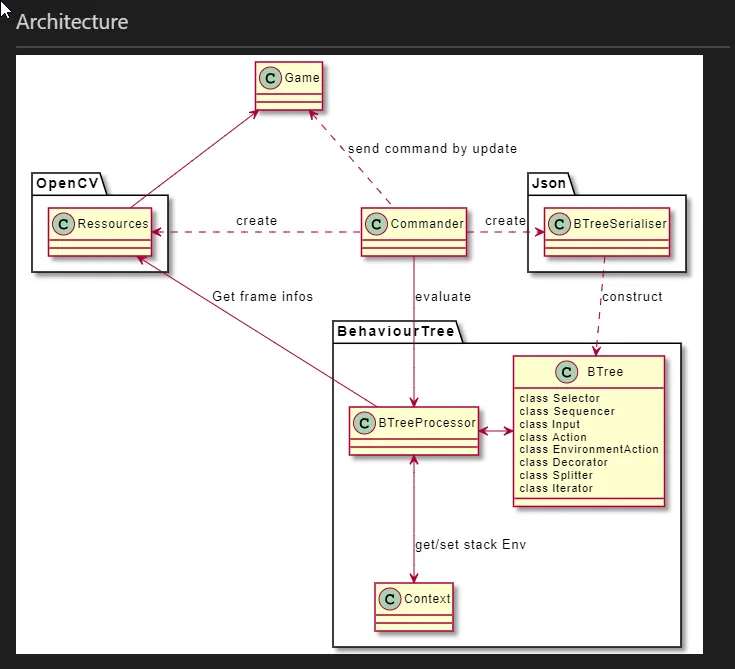Click the Json package tab label
The height and width of the screenshot is (669, 735).
548,183
